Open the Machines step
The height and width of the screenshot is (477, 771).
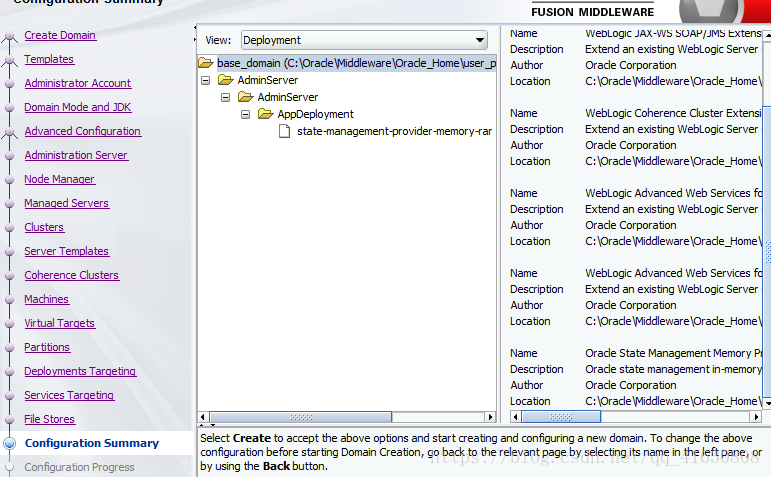(x=46, y=299)
